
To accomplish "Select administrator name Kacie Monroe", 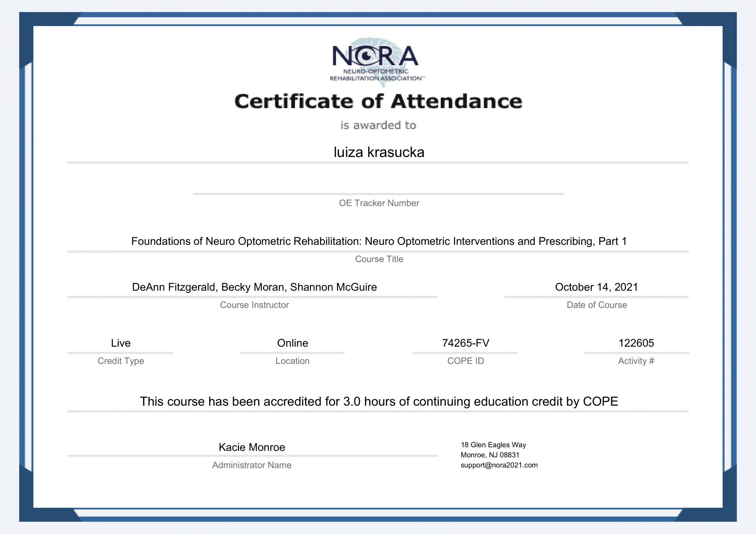I will tap(252, 447).
